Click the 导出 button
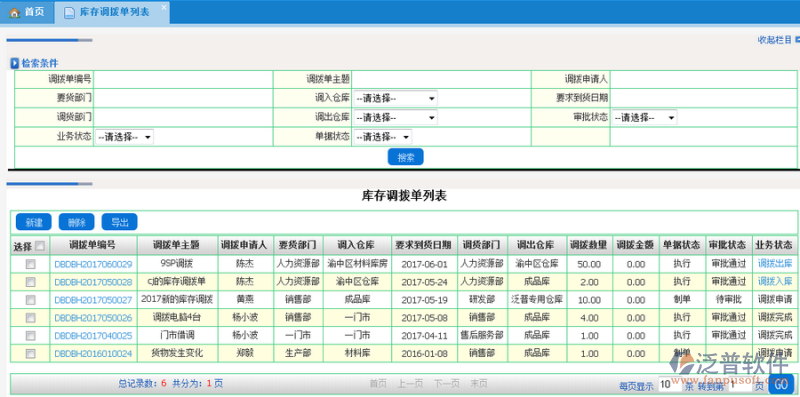Image resolution: width=800 pixels, height=397 pixels. tap(119, 222)
